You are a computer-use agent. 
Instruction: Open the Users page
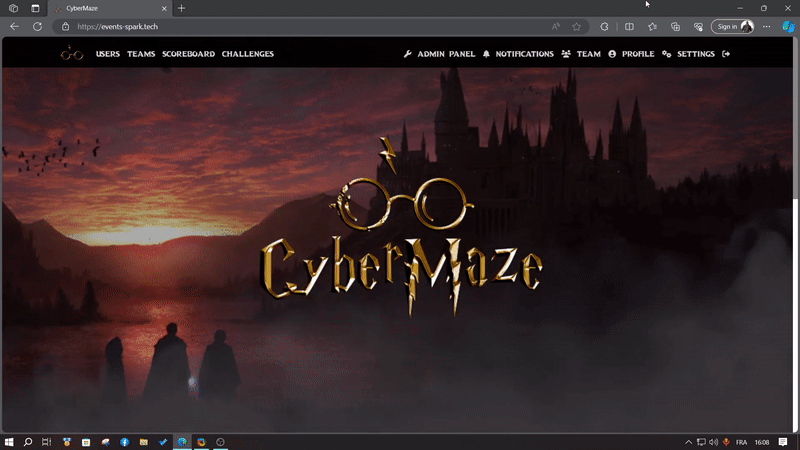click(x=108, y=54)
